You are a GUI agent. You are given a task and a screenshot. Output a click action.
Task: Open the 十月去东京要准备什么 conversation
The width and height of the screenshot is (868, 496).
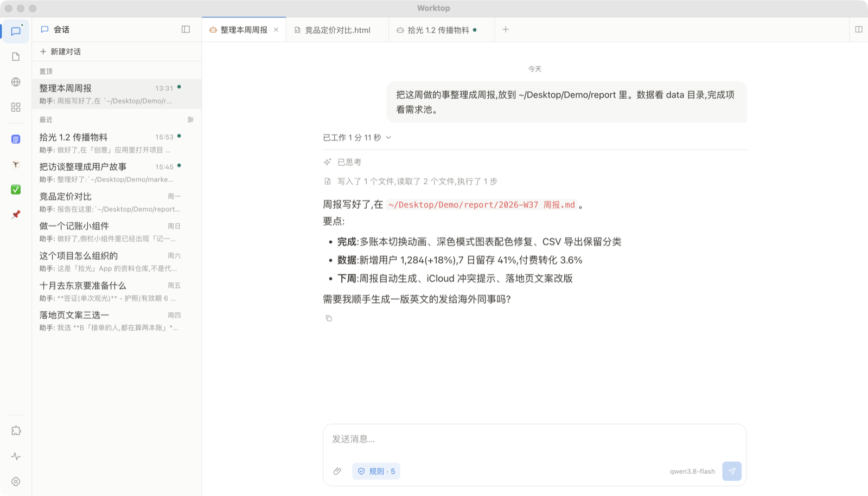[117, 292]
